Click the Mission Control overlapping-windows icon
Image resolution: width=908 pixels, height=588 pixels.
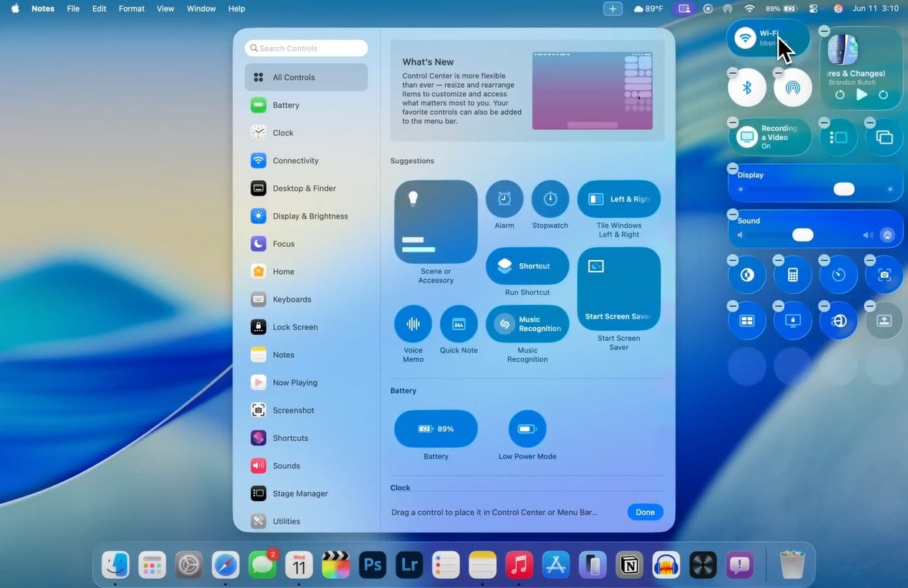(883, 136)
